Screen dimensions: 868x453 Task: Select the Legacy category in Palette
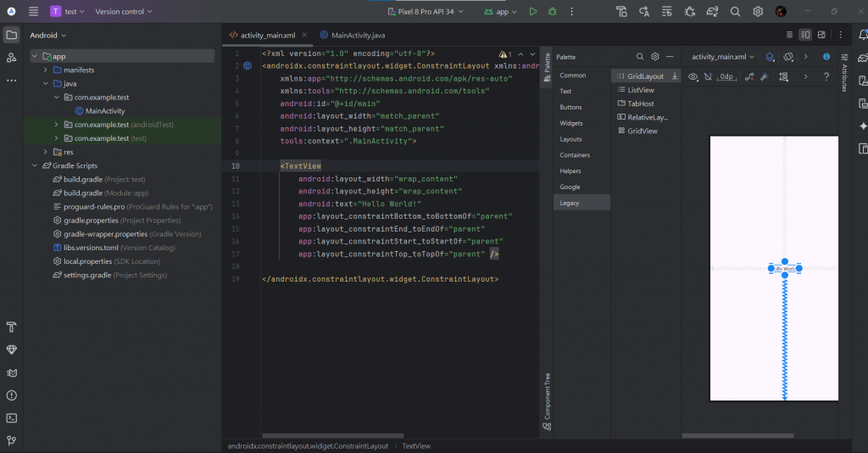pos(570,203)
